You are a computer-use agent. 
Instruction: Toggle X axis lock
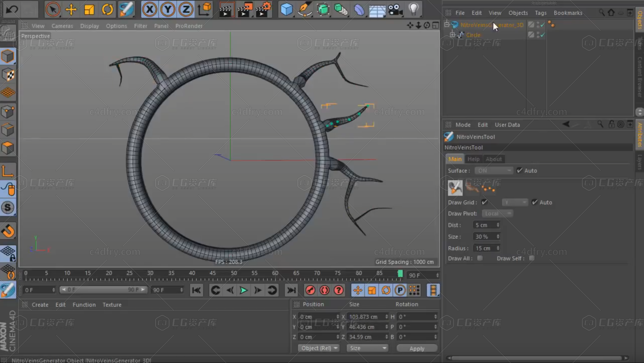[149, 9]
